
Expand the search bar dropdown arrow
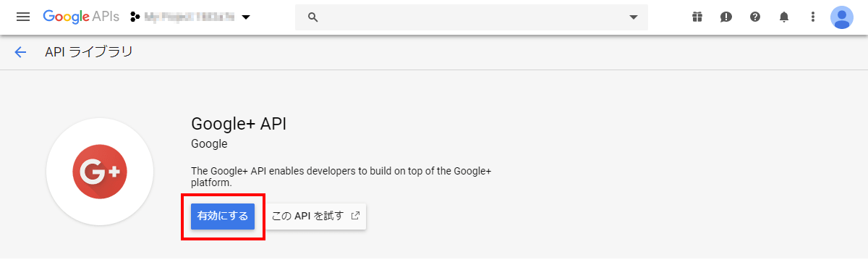click(x=634, y=17)
